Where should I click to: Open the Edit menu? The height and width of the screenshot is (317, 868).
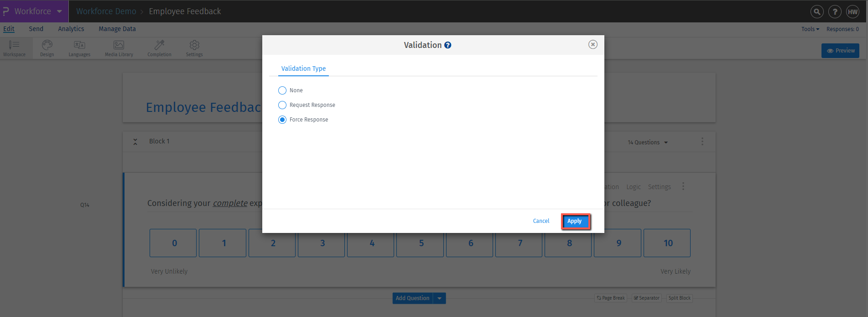9,29
